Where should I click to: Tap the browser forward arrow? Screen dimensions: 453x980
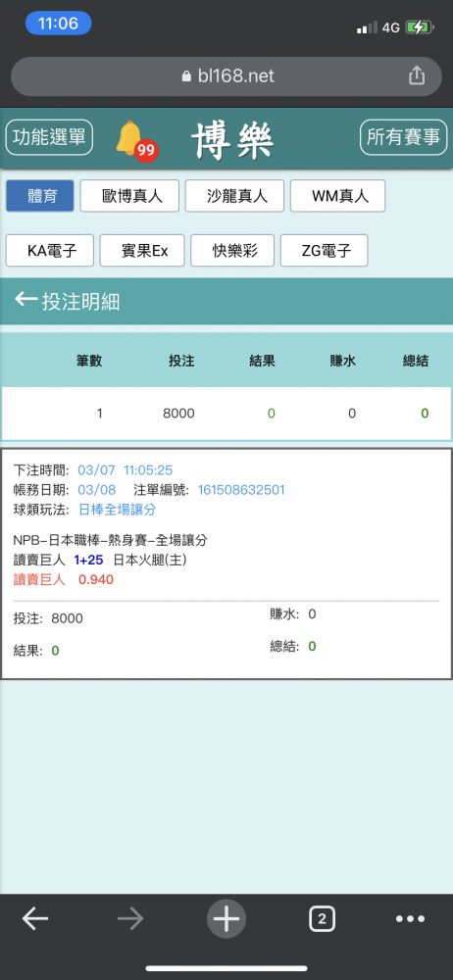coord(130,919)
